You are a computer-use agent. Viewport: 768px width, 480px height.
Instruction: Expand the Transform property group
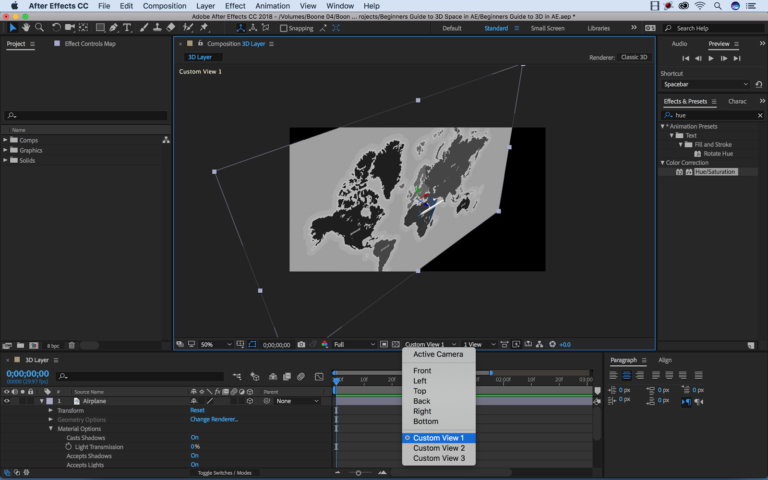pyautogui.click(x=50, y=410)
